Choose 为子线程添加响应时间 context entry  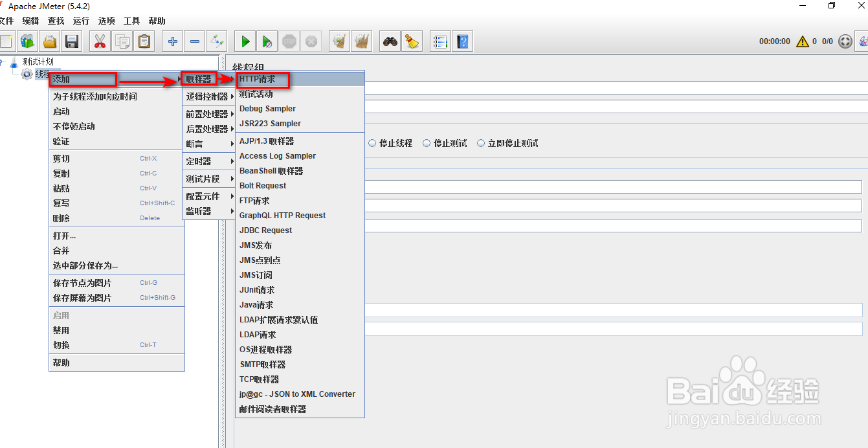pyautogui.click(x=117, y=96)
